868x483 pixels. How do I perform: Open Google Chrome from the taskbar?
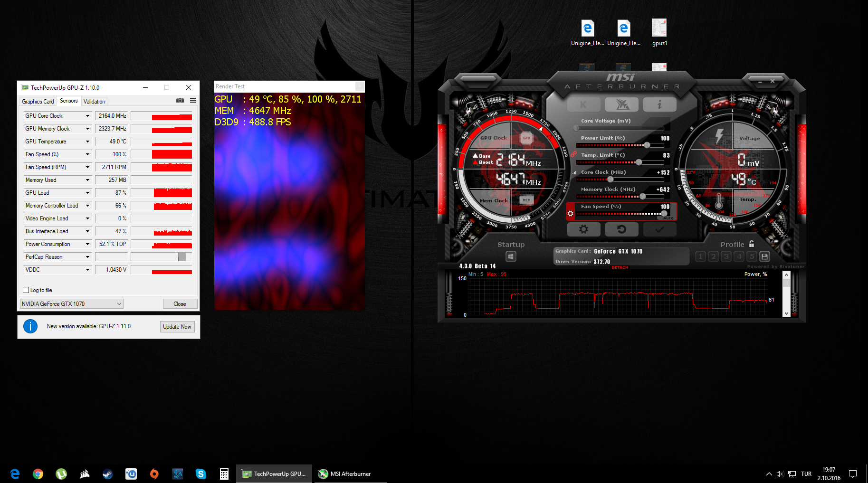click(38, 474)
